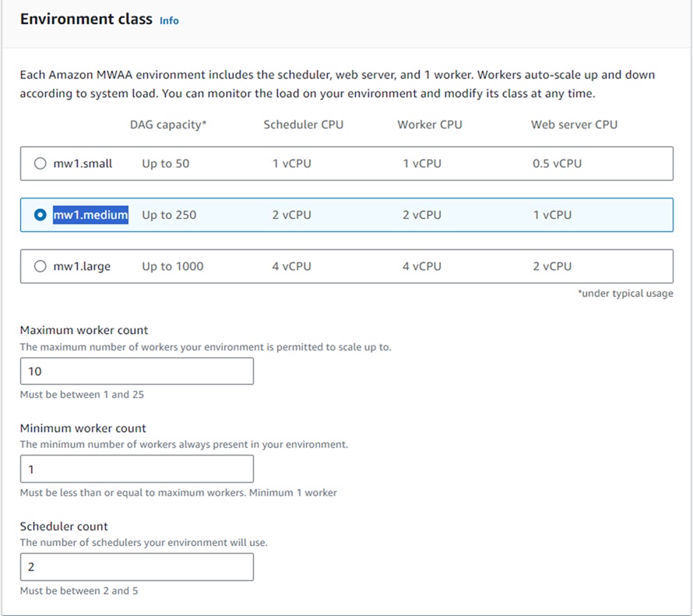Focus the Scheduler count input field
Image resolution: width=693 pixels, height=616 pixels.
click(137, 567)
